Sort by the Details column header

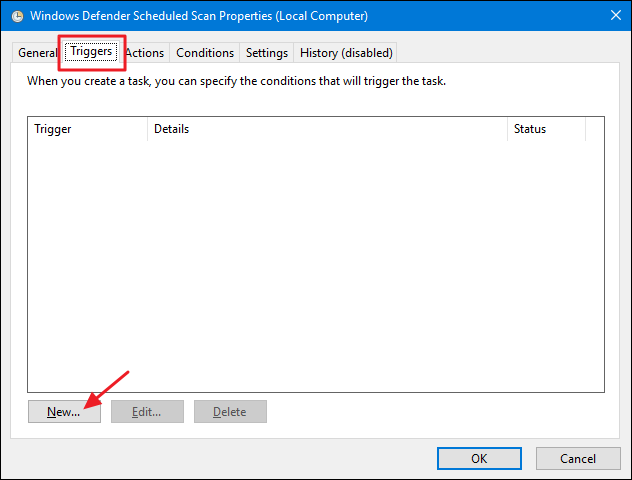pyautogui.click(x=328, y=129)
